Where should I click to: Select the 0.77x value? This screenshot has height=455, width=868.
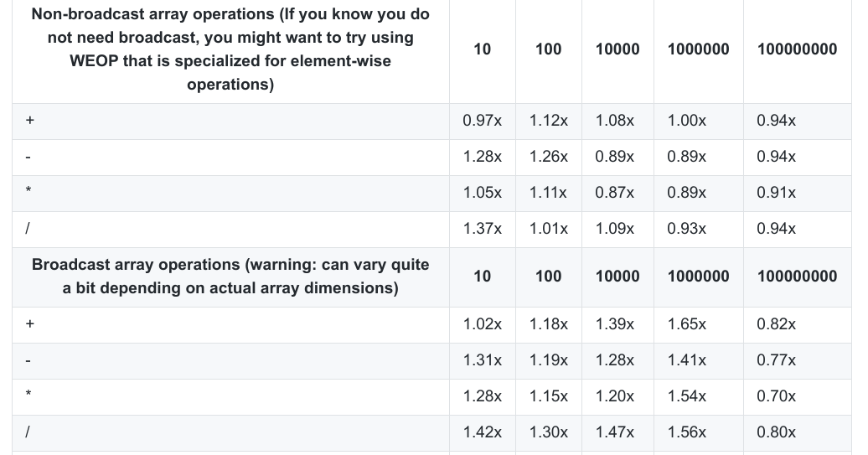tap(776, 360)
